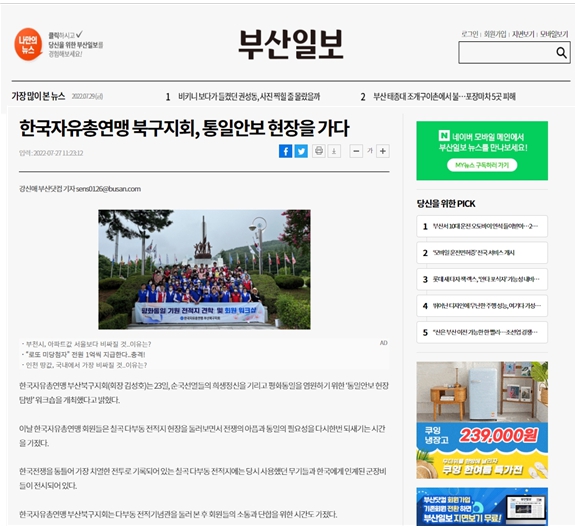Open the group photo thumbnail
This screenshot has height=530, width=575.
pos(204,270)
